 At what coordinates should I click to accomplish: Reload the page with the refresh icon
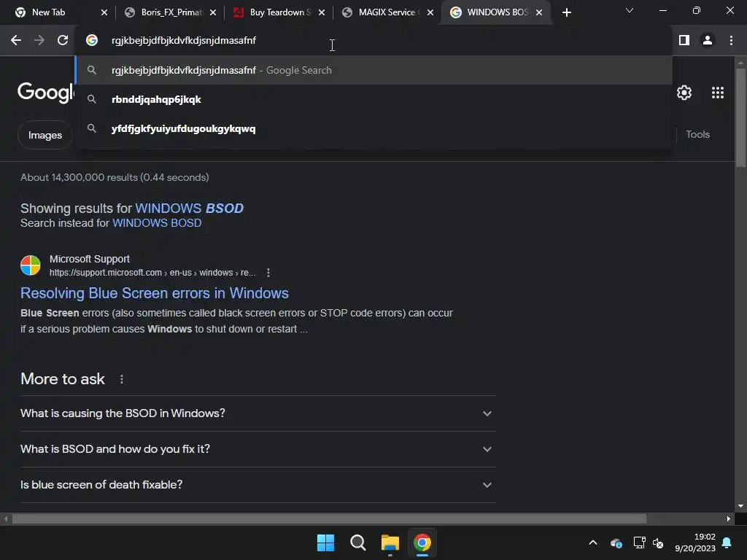(63, 41)
